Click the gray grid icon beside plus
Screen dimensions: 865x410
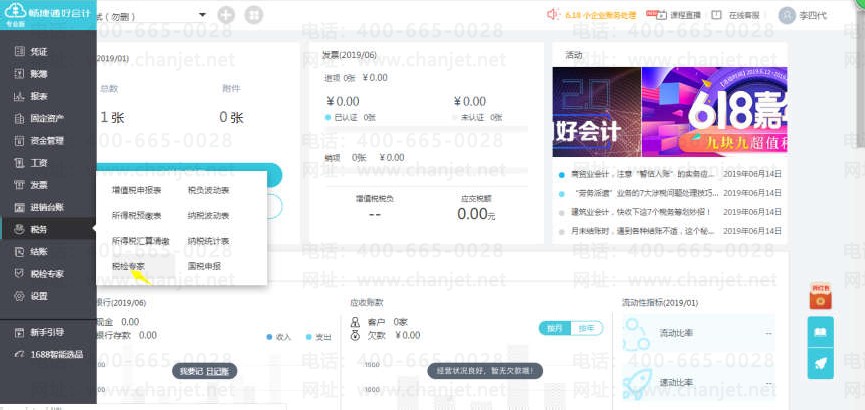click(254, 15)
